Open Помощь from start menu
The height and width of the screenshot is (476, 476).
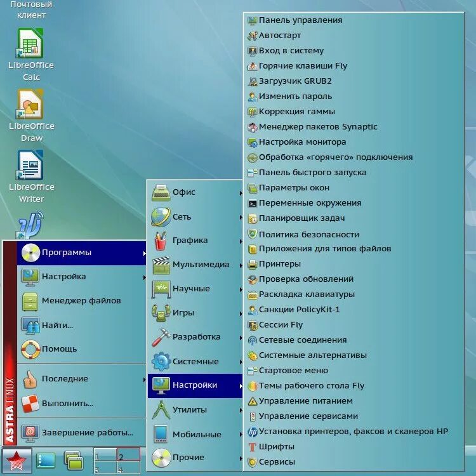[x=82, y=349]
